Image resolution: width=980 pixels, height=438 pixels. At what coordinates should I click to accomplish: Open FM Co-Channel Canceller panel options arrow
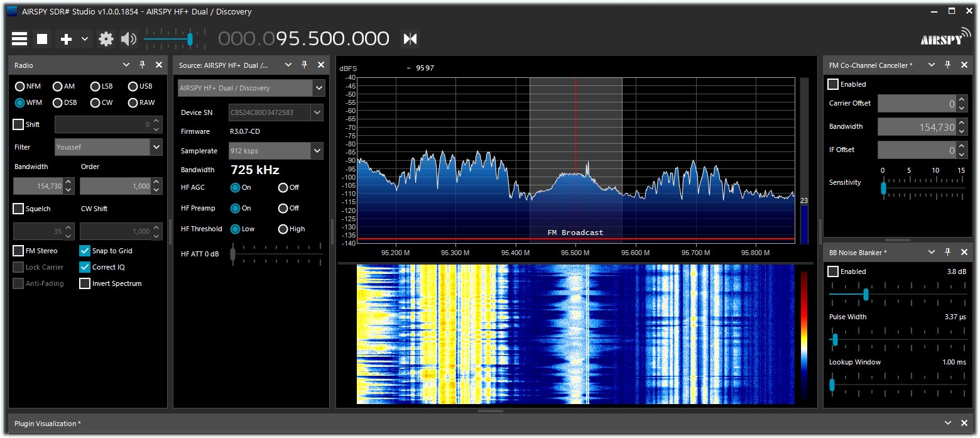click(932, 65)
